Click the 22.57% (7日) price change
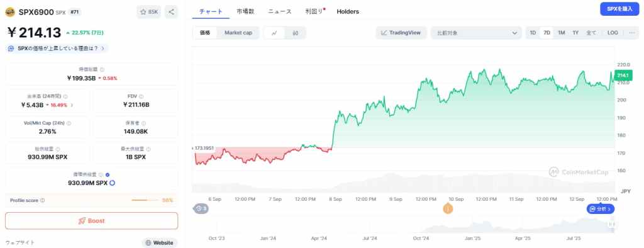This screenshot has width=644, height=248. [x=85, y=33]
